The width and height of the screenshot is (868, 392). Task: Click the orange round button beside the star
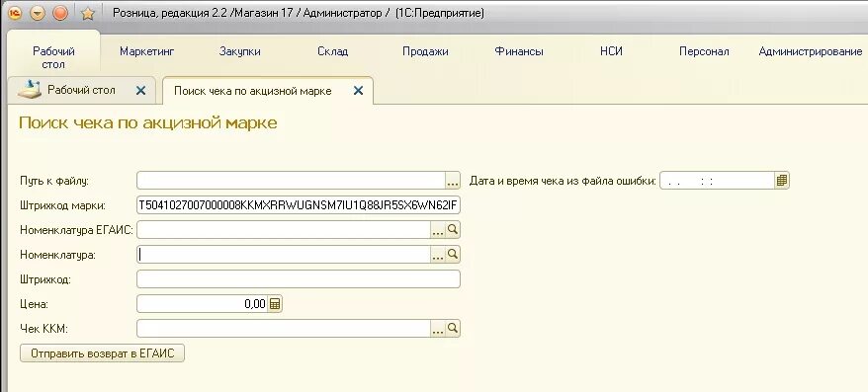[59, 13]
